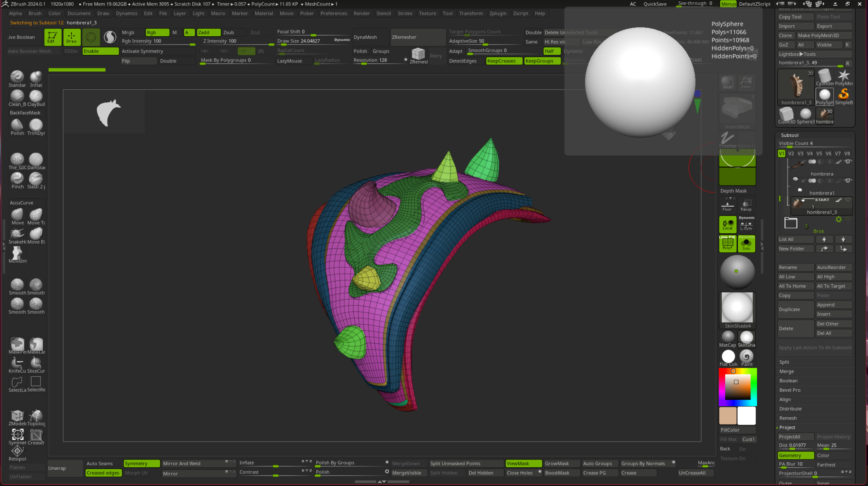The width and height of the screenshot is (868, 486).
Task: Select the KnifeCurve brush
Action: [17, 363]
